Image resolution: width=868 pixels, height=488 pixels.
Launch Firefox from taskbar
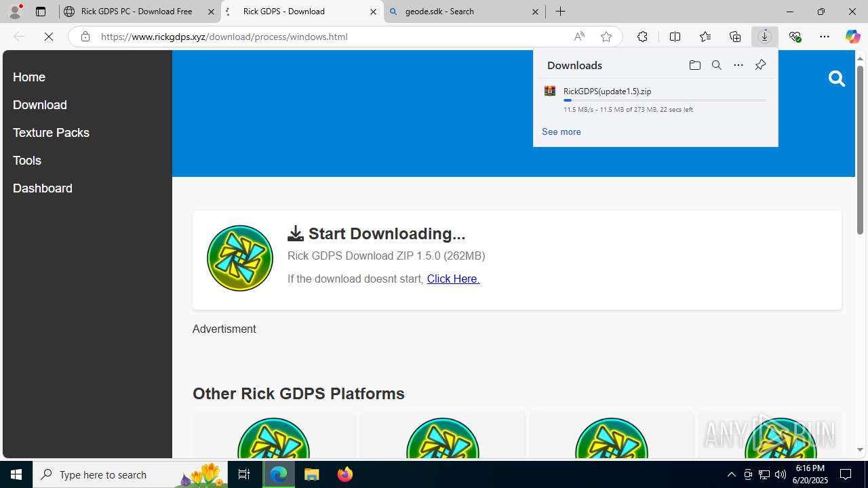click(x=345, y=474)
